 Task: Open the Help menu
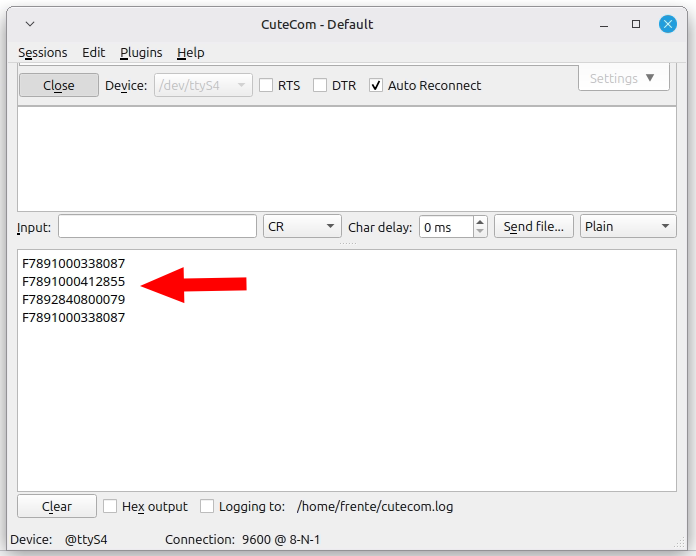coord(190,53)
